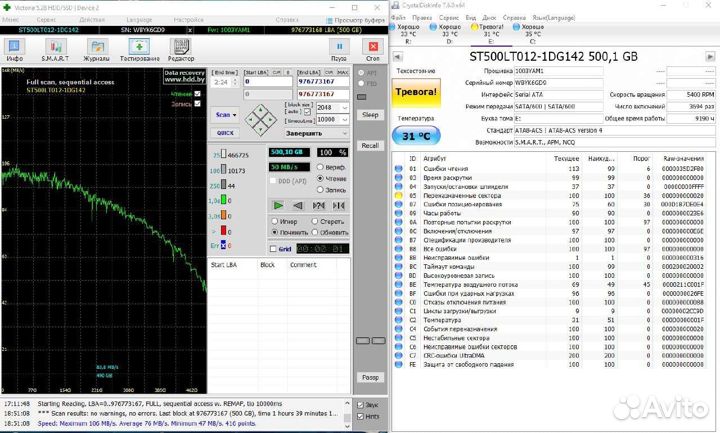Open the Редактор (editor) tool
The height and width of the screenshot is (433, 720).
181,50
